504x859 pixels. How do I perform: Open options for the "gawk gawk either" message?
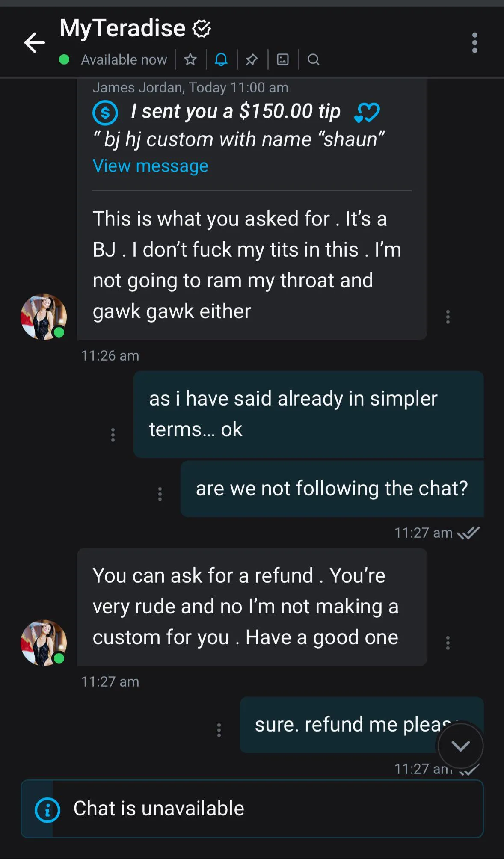448,317
